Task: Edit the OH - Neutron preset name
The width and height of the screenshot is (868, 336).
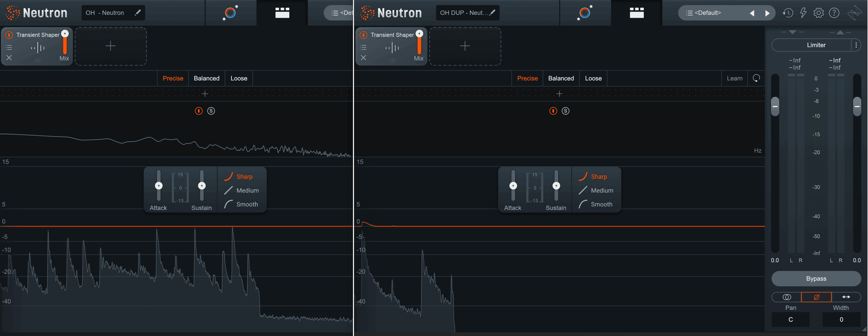Action: pyautogui.click(x=137, y=13)
